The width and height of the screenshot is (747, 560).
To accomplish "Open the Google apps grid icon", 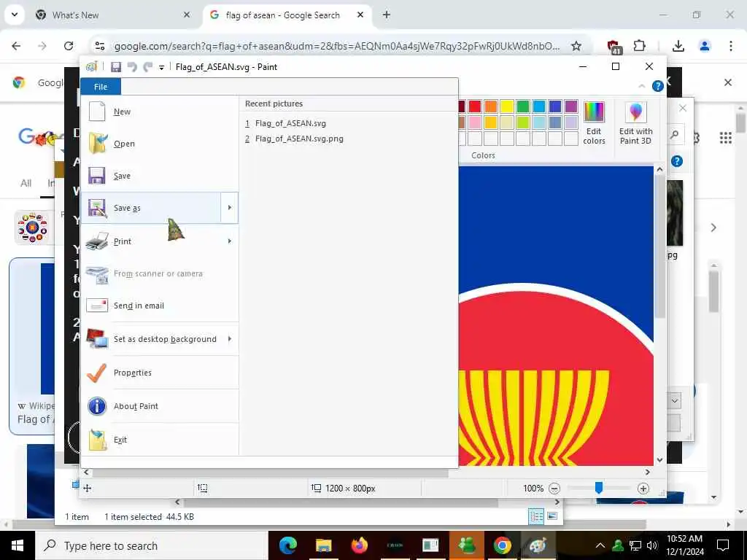I will click(x=726, y=138).
